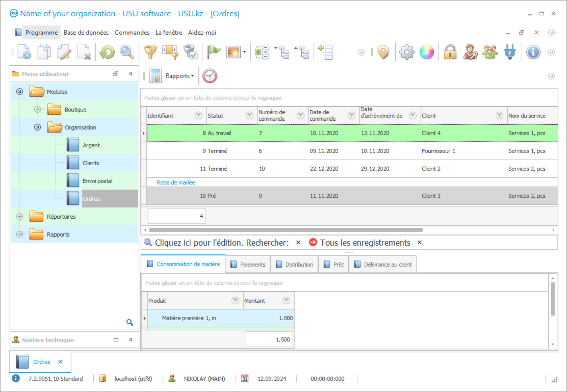Click the Robe de mariée note link
The width and height of the screenshot is (567, 392).
176,183
